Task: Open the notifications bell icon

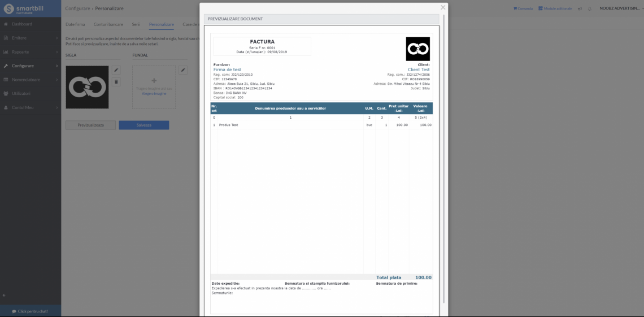Action: 590,8
